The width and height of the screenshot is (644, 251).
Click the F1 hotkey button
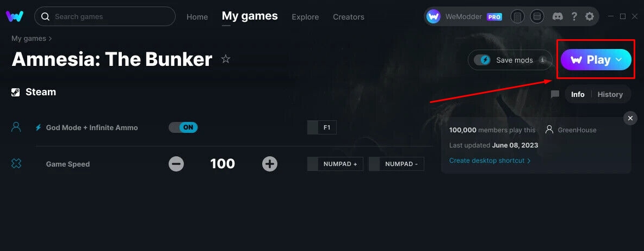(x=322, y=127)
